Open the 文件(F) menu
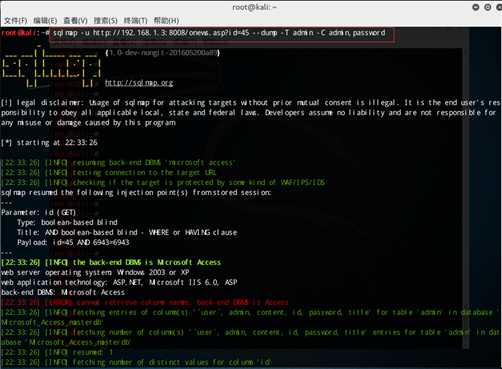Viewport: 502px width, 369px height. click(16, 21)
